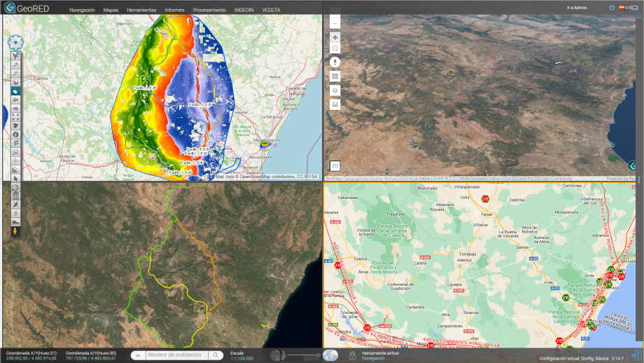This screenshot has width=644, height=363.
Task: Open the basemap gallery grid in 3D view
Action: pyautogui.click(x=335, y=76)
